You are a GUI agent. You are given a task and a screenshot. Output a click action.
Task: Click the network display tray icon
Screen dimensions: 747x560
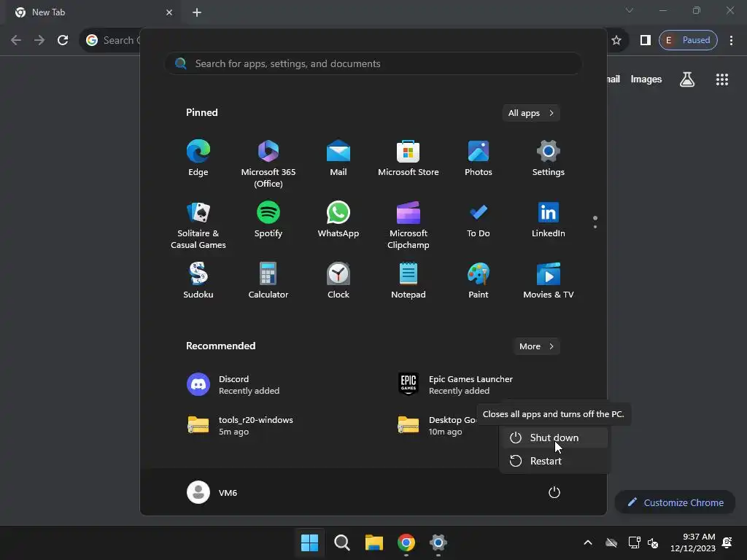pos(634,542)
